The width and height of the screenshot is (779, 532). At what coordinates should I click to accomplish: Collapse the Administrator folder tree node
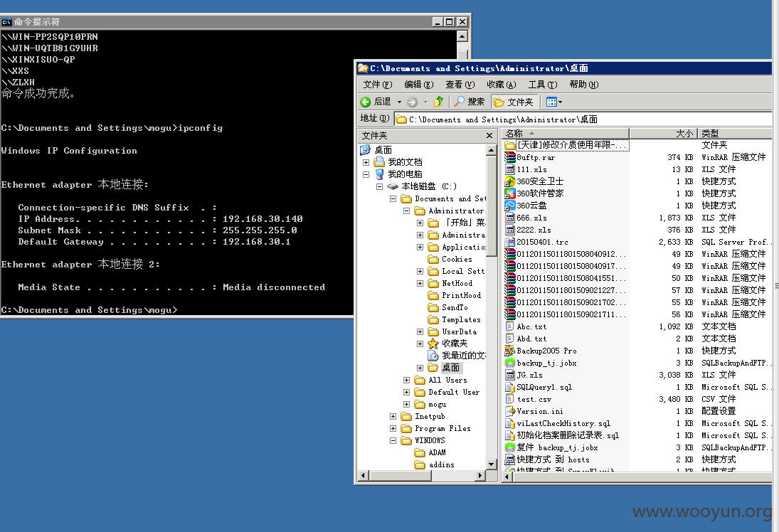click(406, 211)
